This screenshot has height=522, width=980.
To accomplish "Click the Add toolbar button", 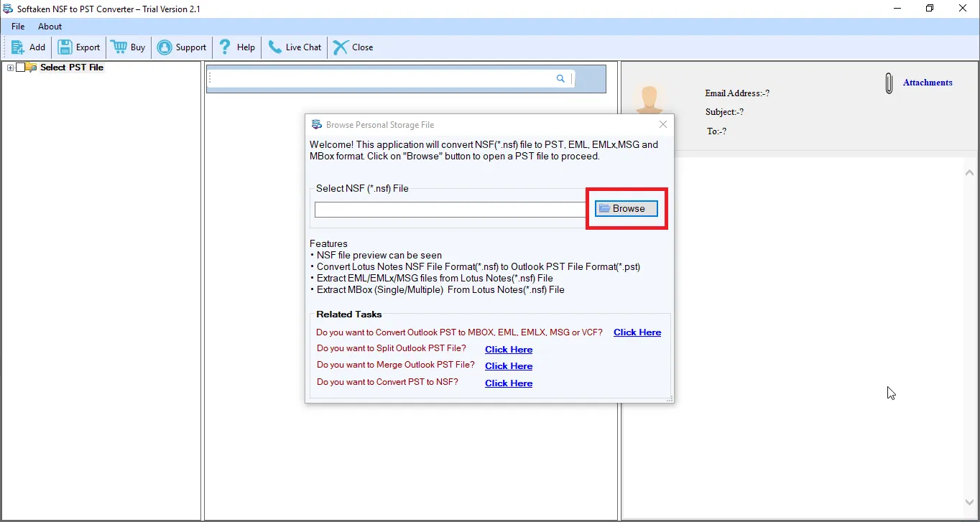I will (28, 47).
